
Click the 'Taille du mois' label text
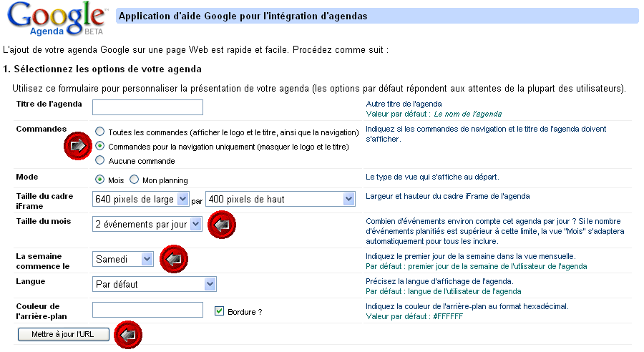43,221
